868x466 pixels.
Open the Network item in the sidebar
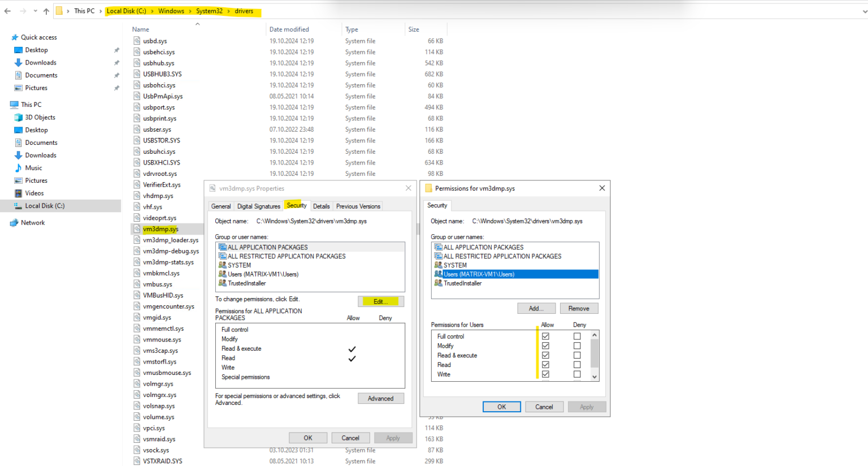[x=31, y=222]
